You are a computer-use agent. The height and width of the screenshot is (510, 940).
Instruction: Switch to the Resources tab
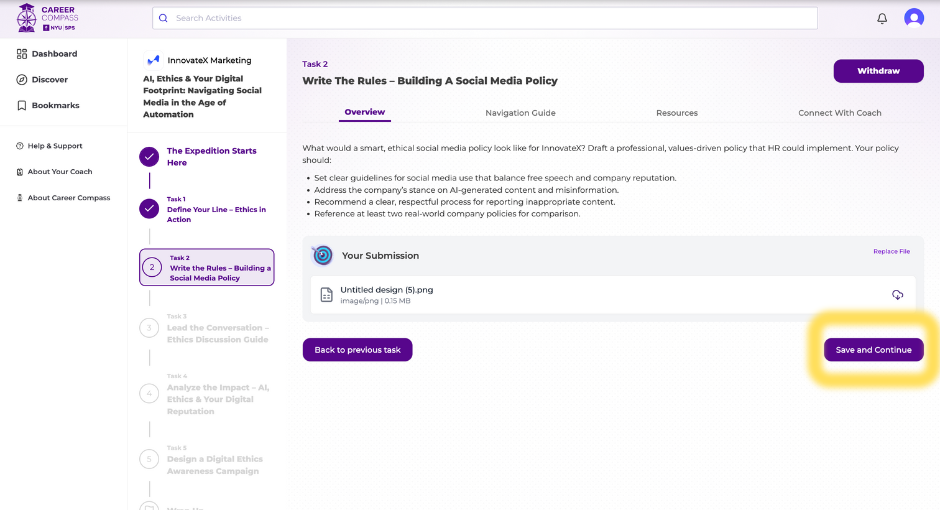[x=677, y=113]
